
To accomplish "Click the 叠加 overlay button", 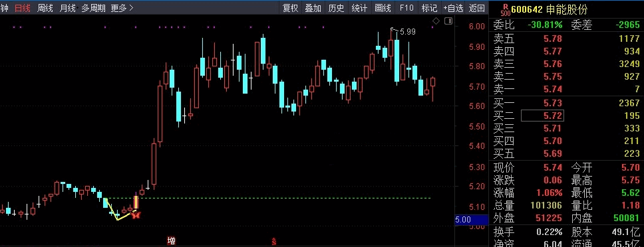I will 313,8.
